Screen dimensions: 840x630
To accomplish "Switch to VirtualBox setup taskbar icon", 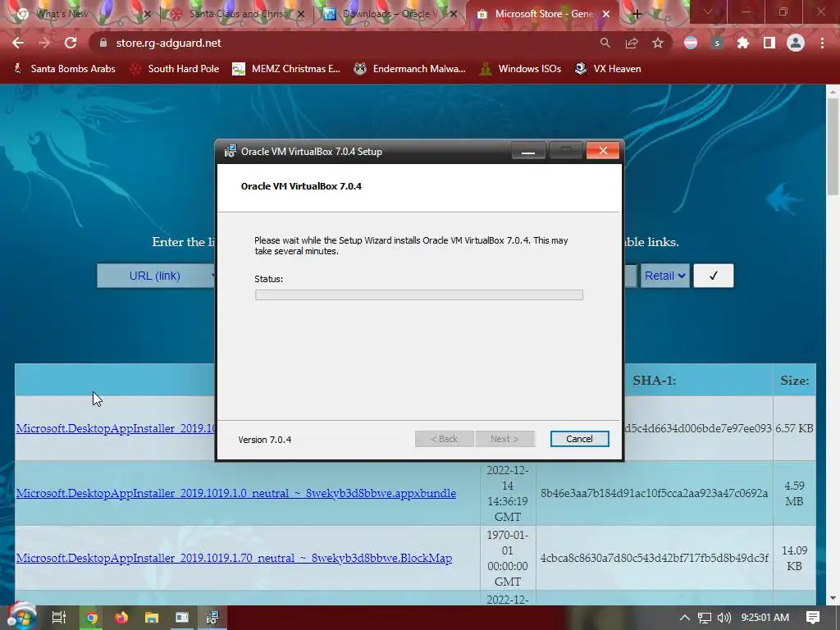I will click(x=212, y=618).
